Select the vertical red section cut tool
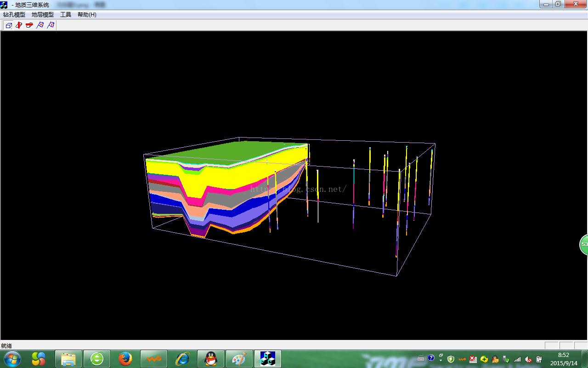Image resolution: width=588 pixels, height=368 pixels. 19,25
